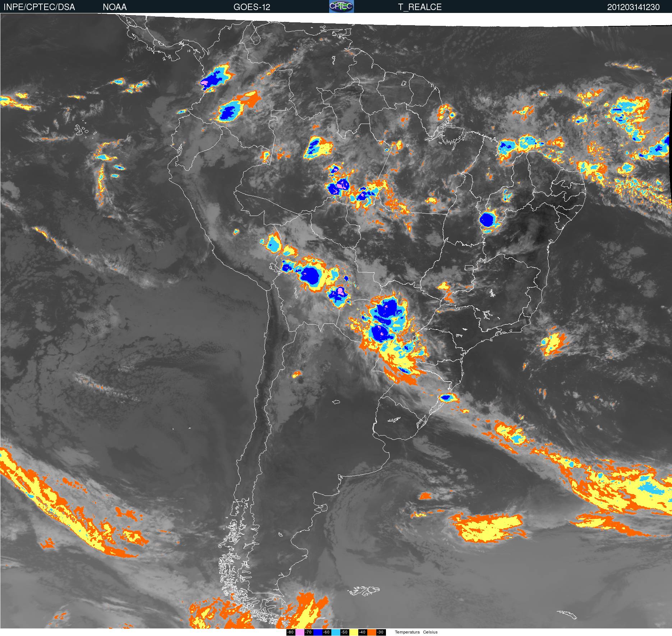Select the 201203141230 timestamp
This screenshot has height=636, width=672.
pyautogui.click(x=633, y=7)
